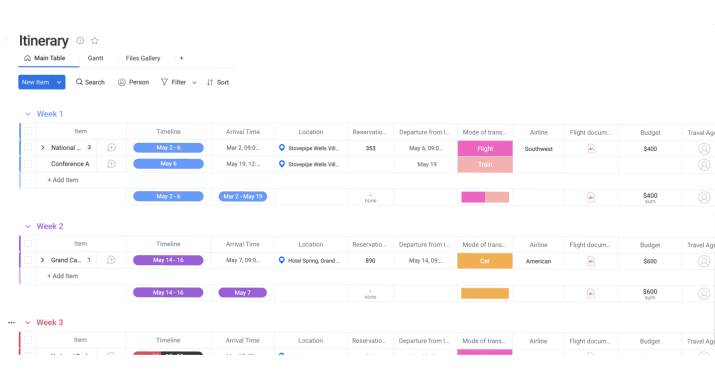The width and height of the screenshot is (715, 391).
Task: Check the National item row checkbox
Action: (x=28, y=147)
